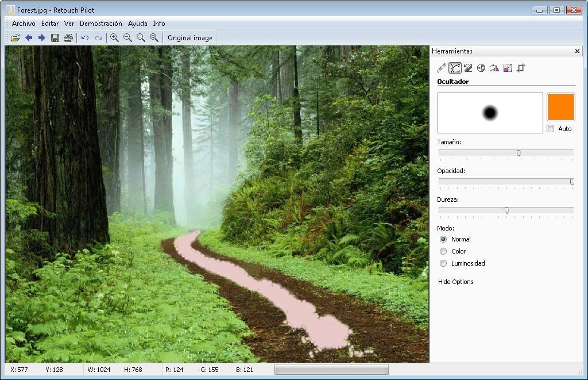Show the Original image
Image resolution: width=588 pixels, height=380 pixels.
(189, 38)
